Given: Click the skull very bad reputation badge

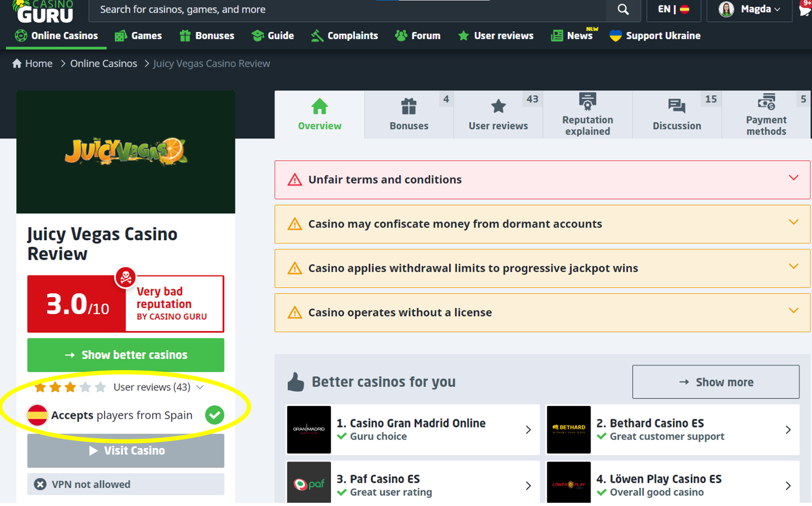Looking at the screenshot, I should [126, 278].
